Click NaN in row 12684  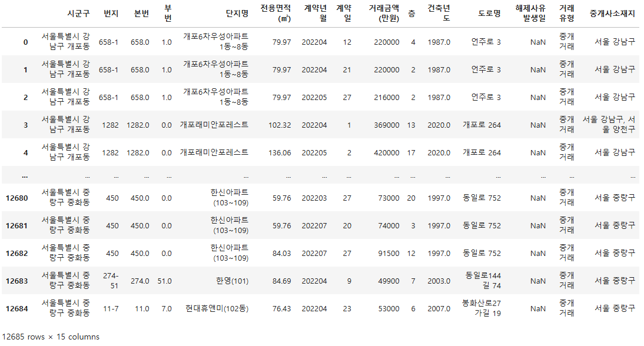tap(538, 309)
